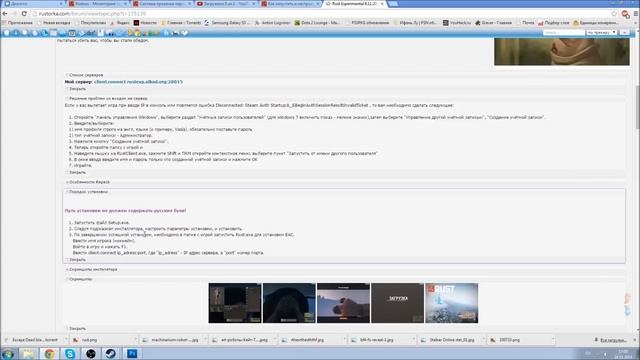The image size is (640, 360).
Task: Open the Escape Dead Isle torrent download
Action: 32,340
